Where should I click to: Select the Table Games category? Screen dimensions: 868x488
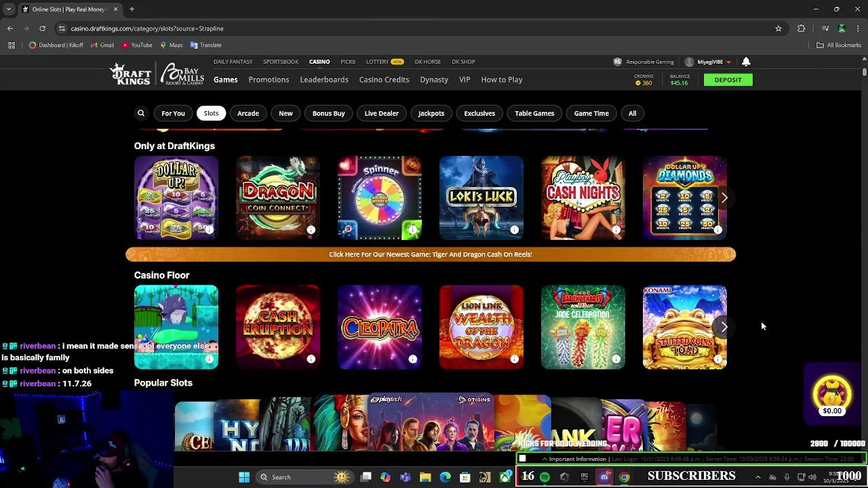534,113
